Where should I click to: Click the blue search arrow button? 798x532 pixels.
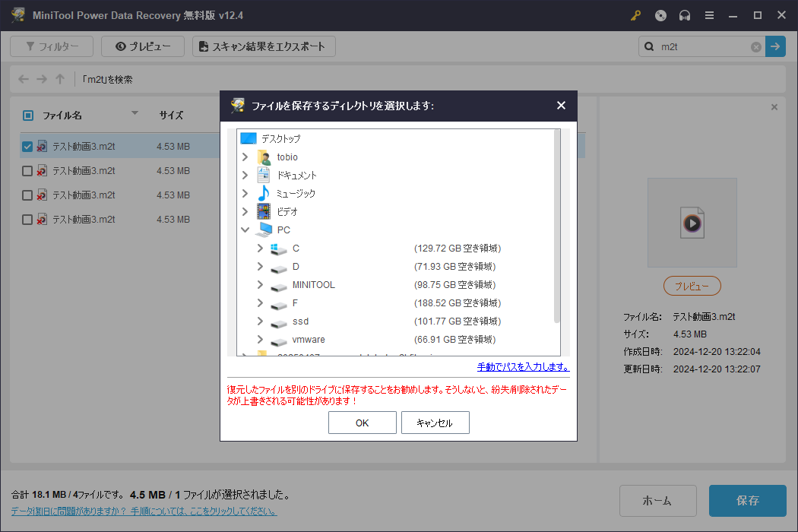click(x=775, y=46)
